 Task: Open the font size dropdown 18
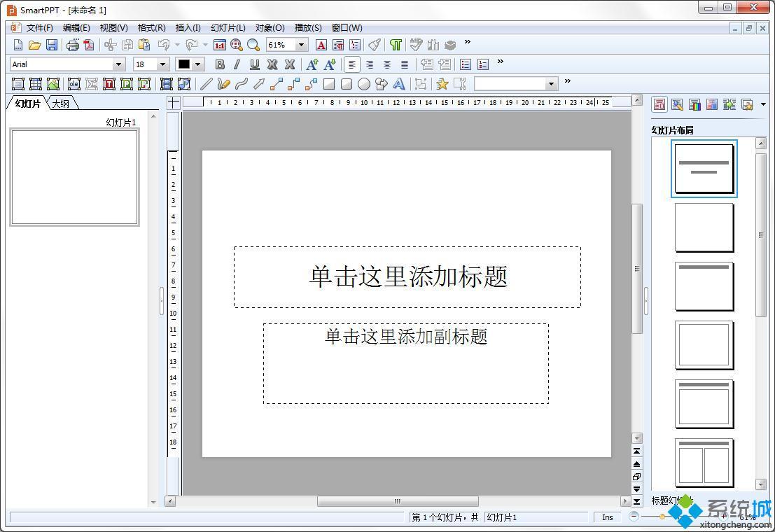(162, 64)
